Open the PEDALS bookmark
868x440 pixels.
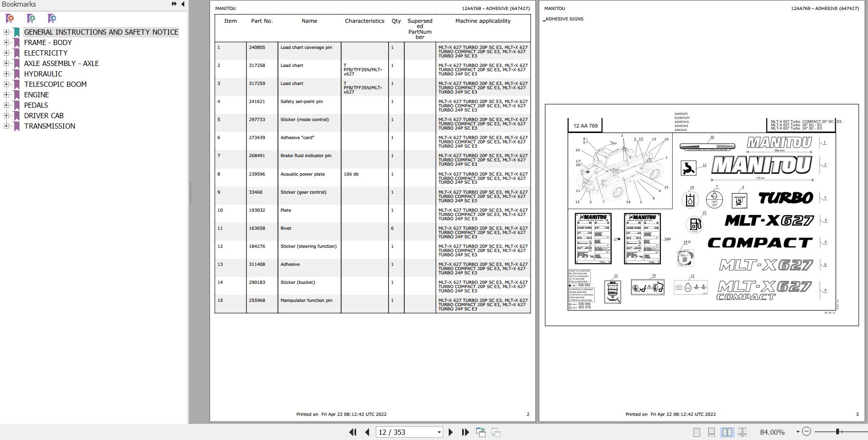click(36, 105)
